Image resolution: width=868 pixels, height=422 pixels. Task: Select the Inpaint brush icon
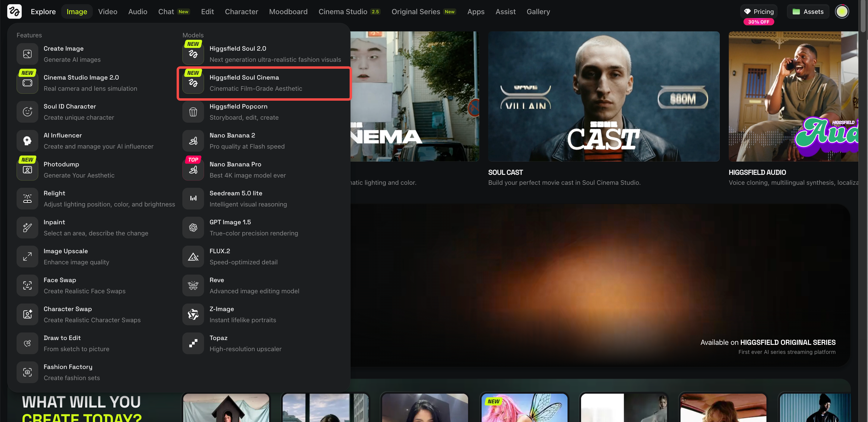[27, 228]
